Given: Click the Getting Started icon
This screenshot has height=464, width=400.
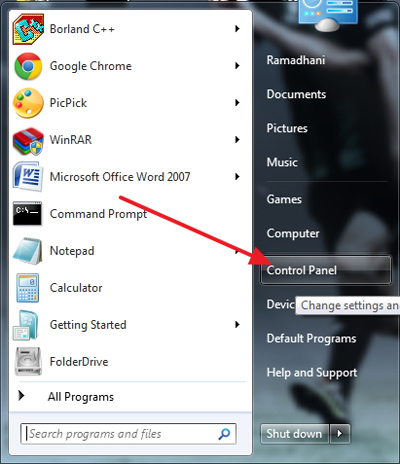Looking at the screenshot, I should pyautogui.click(x=26, y=325).
